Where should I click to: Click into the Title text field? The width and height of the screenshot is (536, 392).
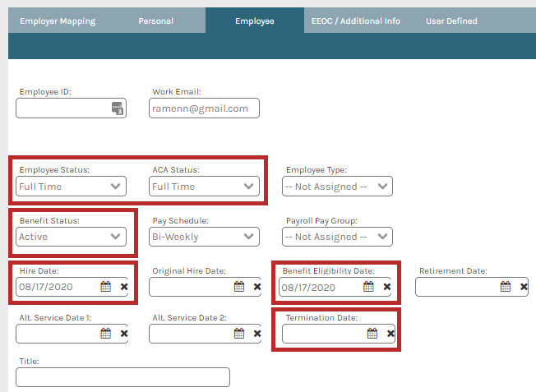(122, 377)
